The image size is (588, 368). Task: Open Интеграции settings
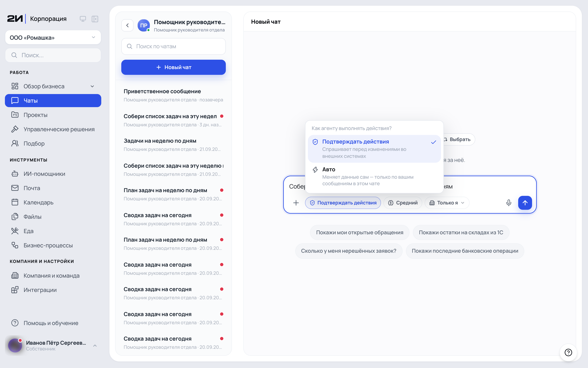[x=53, y=290]
